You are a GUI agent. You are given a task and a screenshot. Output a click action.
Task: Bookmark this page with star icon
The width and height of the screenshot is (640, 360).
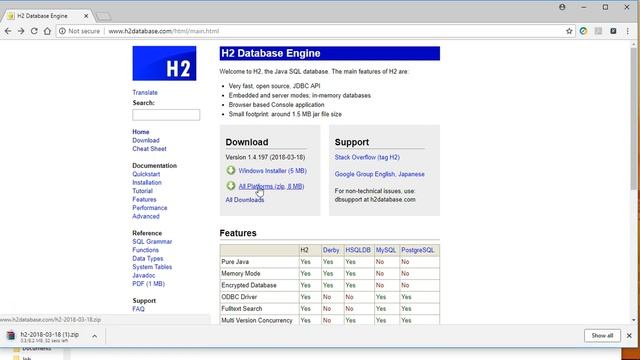tap(569, 31)
